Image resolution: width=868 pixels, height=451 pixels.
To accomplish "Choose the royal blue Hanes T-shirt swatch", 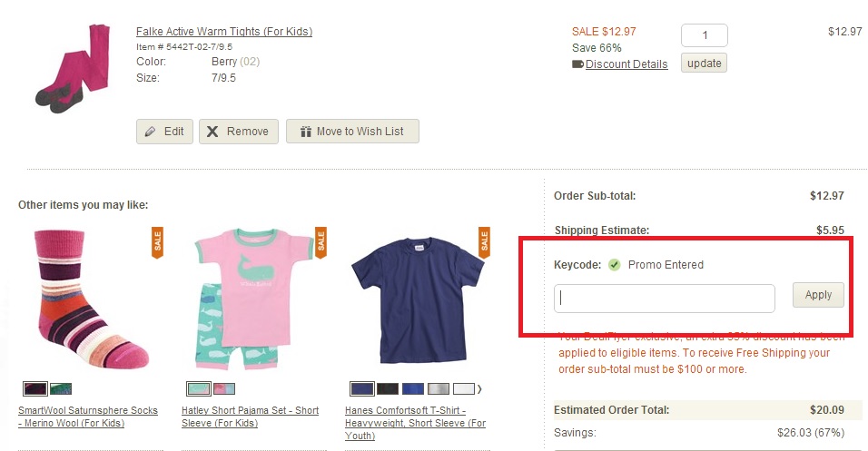I will click(x=413, y=389).
